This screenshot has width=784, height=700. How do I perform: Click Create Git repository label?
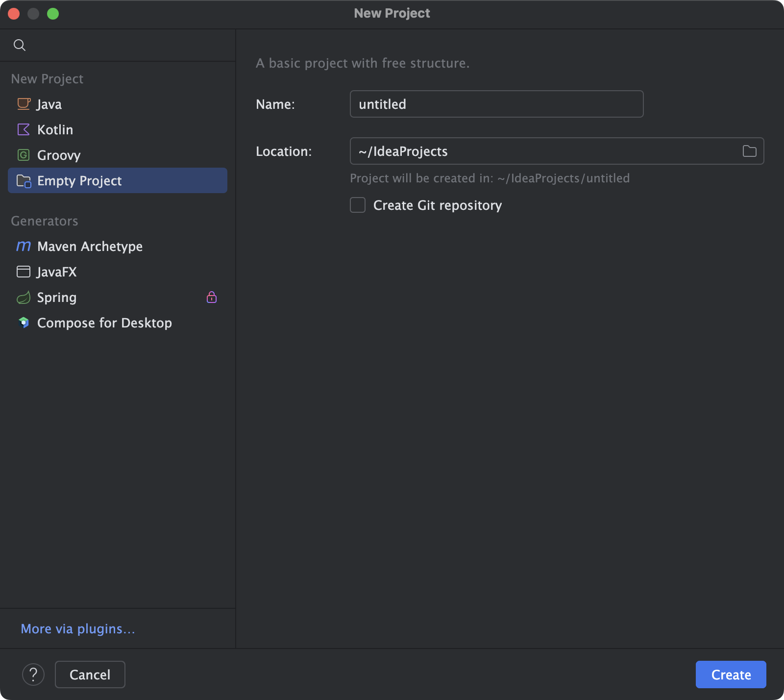pos(438,205)
